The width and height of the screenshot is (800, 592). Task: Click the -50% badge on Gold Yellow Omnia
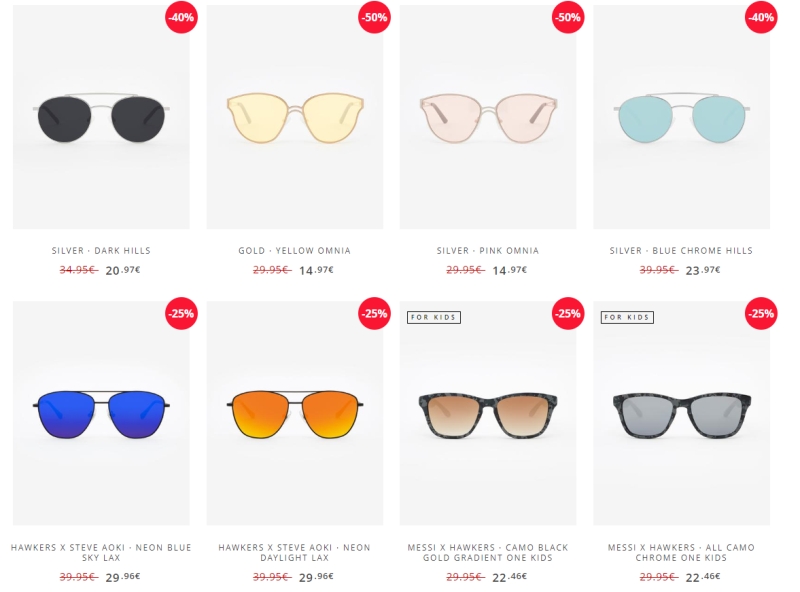tap(374, 17)
